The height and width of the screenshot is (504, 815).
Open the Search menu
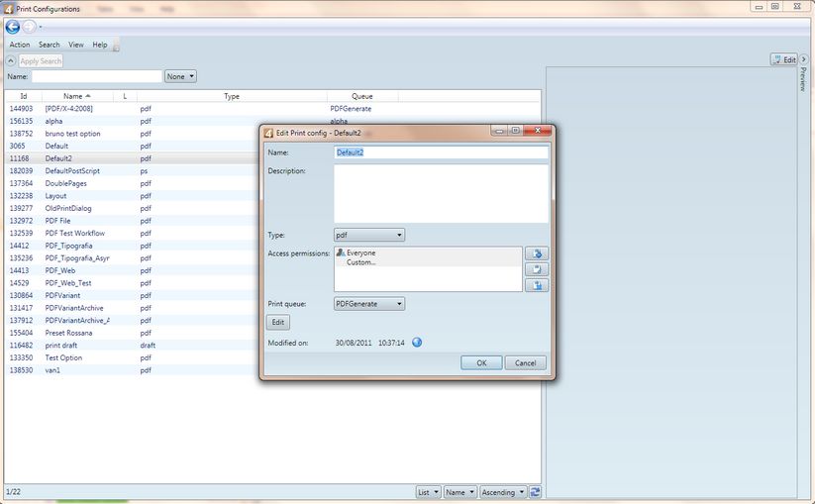[x=49, y=45]
